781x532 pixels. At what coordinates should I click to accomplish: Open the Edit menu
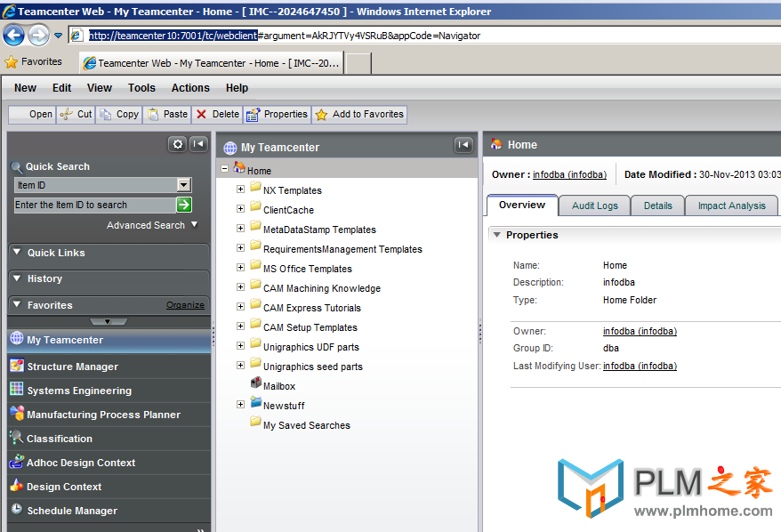pyautogui.click(x=61, y=88)
